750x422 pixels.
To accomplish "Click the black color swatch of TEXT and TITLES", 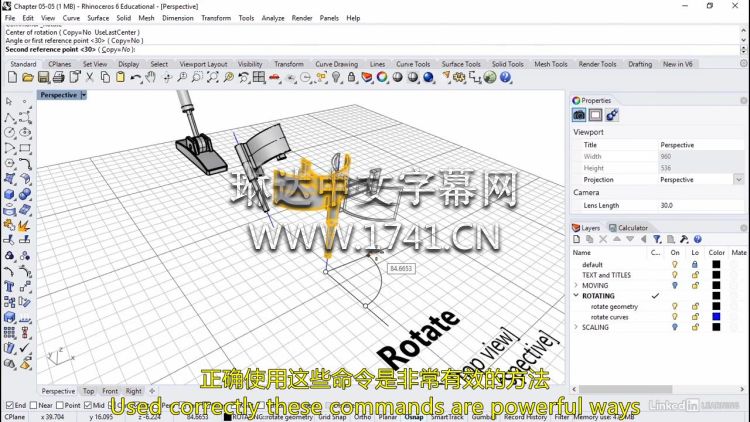I will 716,275.
